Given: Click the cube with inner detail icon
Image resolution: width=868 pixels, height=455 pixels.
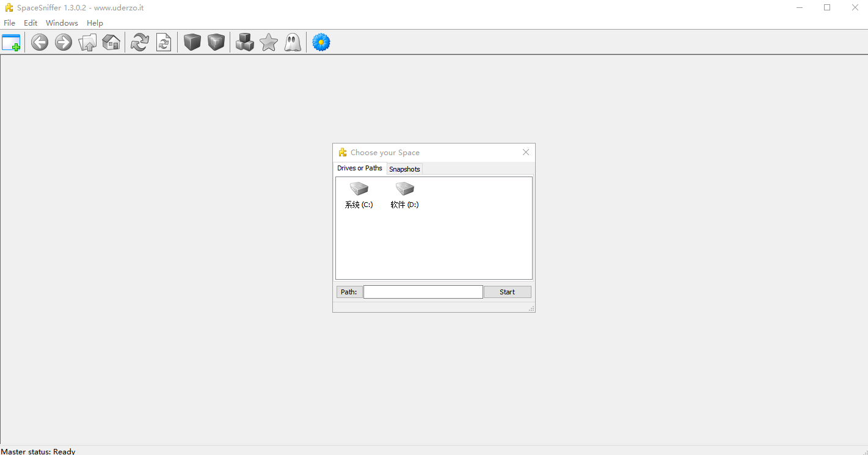Looking at the screenshot, I should click(x=216, y=43).
